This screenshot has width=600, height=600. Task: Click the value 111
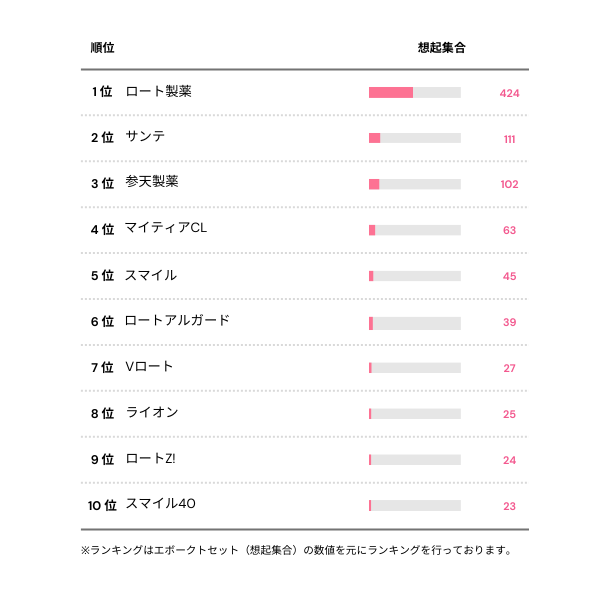pos(509,139)
